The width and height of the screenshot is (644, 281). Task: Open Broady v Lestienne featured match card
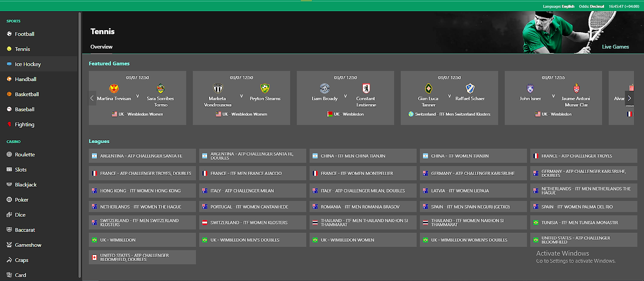click(345, 98)
